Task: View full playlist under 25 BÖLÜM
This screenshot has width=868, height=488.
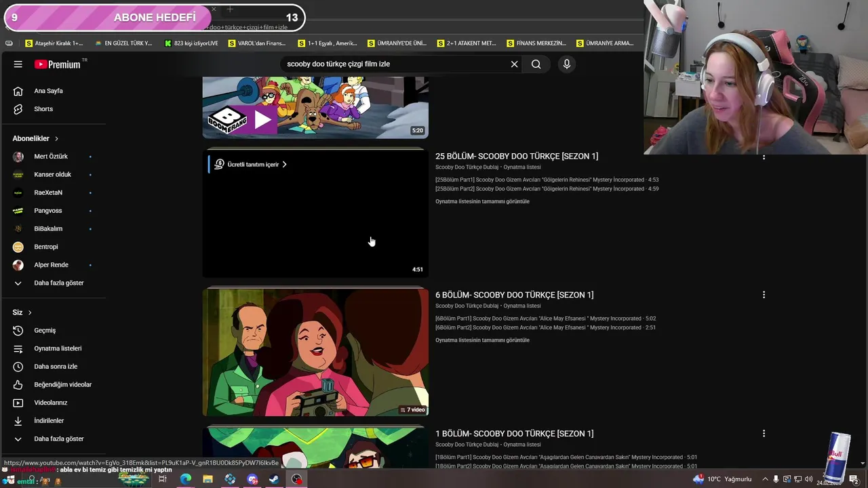Action: click(482, 201)
